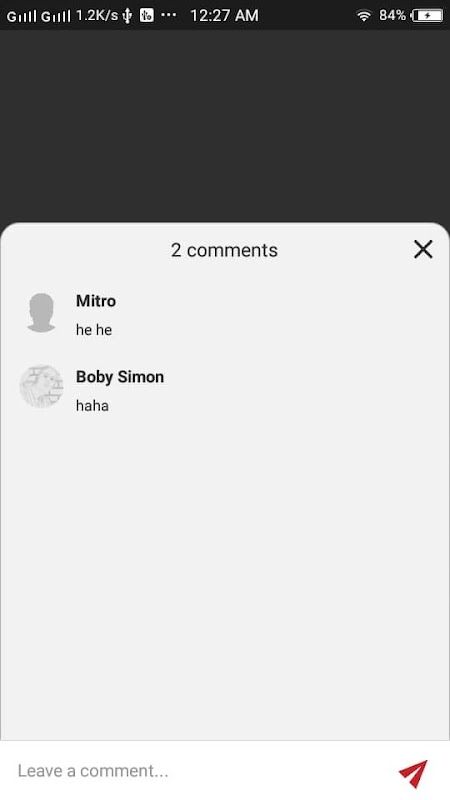Send comment with red paper plane icon
Screen dimensions: 450x800
[x=413, y=773]
